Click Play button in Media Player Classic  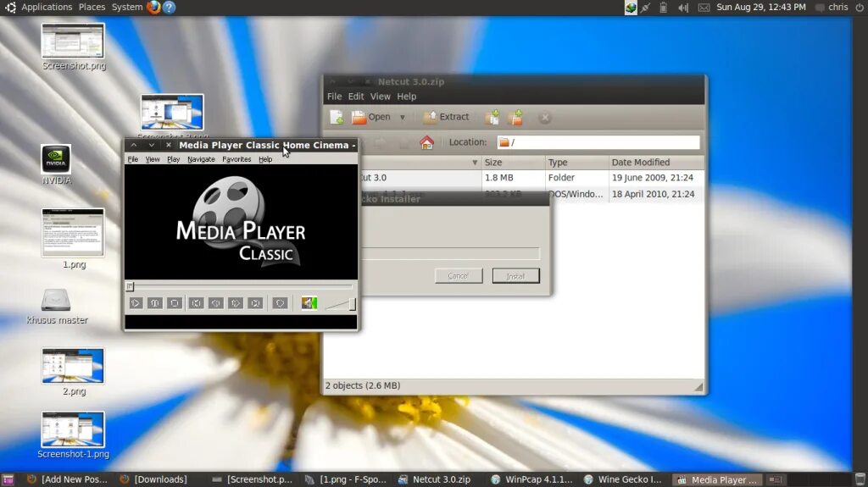click(136, 303)
